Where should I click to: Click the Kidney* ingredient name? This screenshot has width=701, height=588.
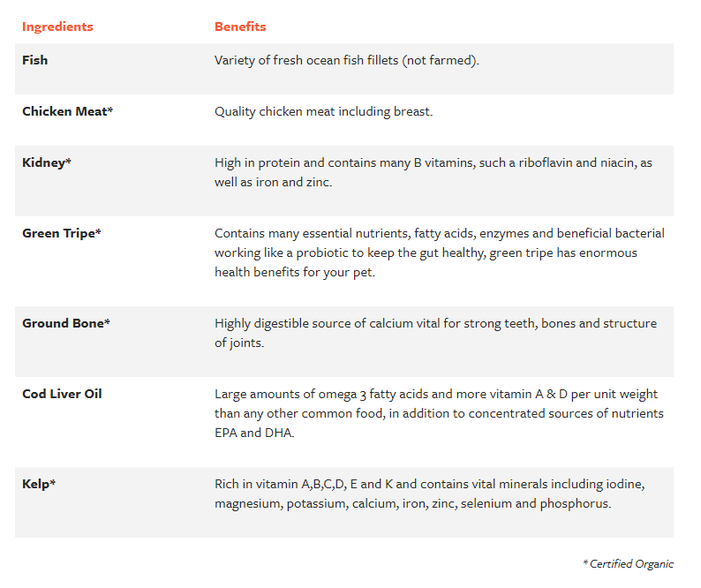tap(47, 162)
